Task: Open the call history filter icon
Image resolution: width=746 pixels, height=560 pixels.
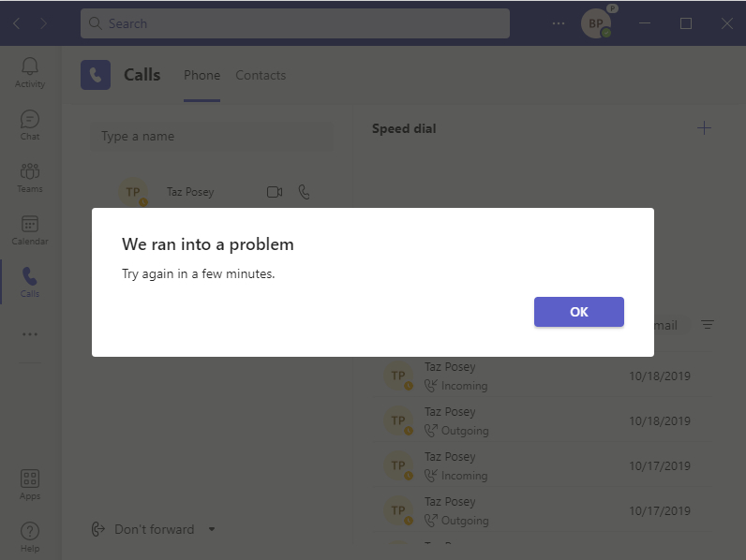Action: [708, 325]
